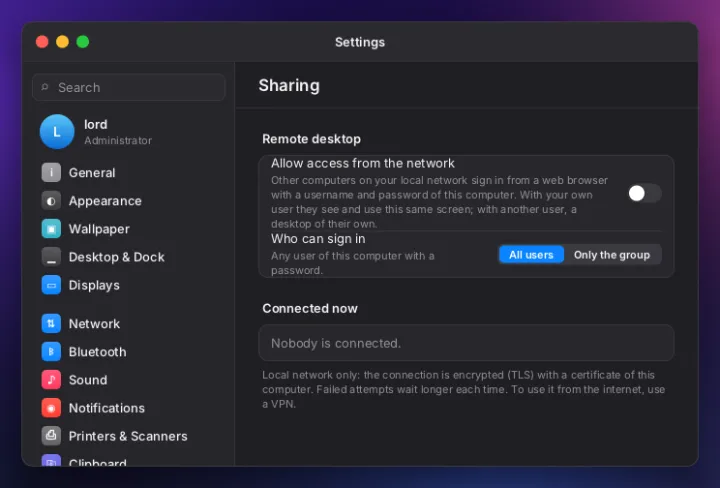Switch to Displays settings

[94, 286]
